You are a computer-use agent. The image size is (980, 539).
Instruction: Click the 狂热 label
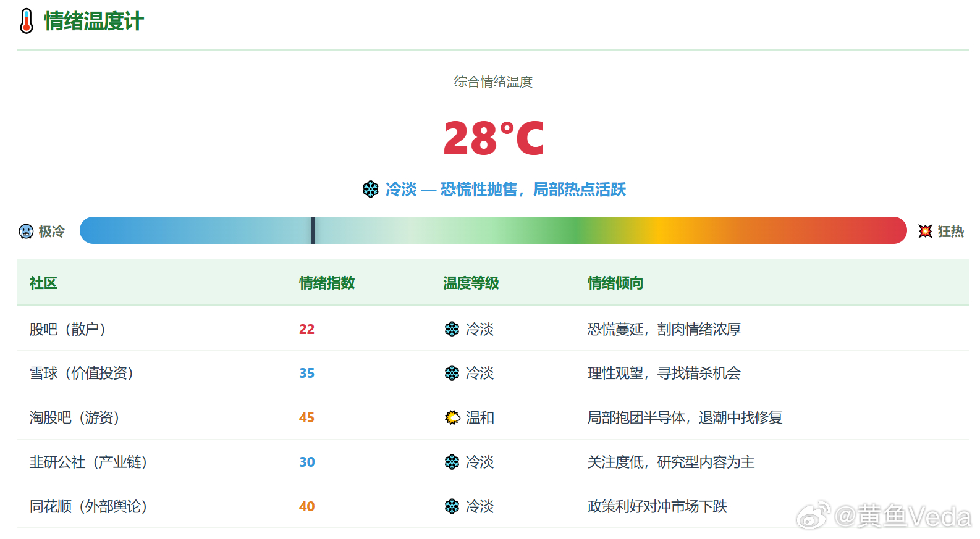point(951,232)
